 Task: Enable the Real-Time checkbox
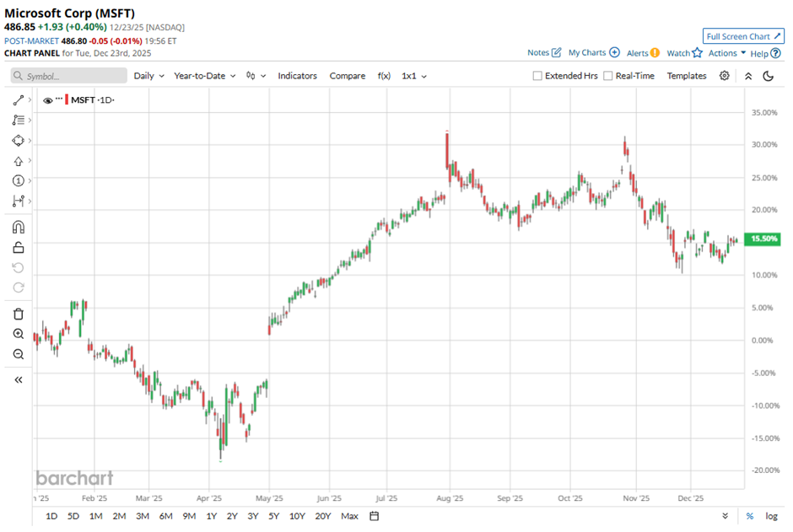(x=608, y=76)
